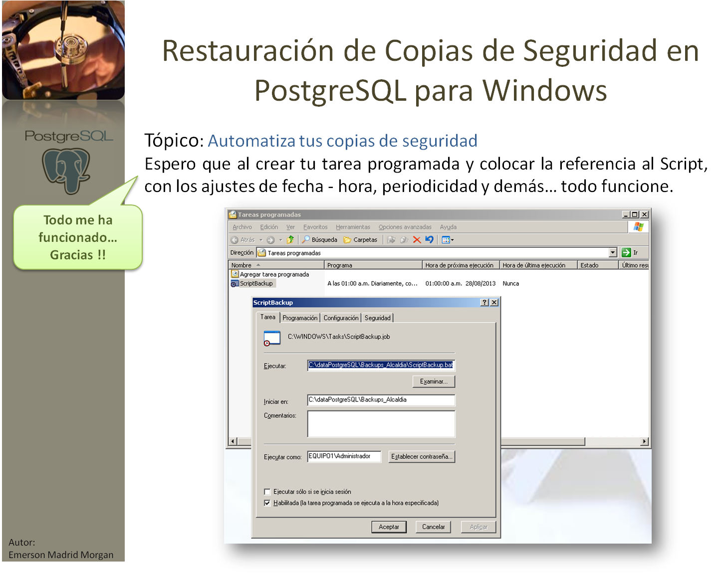Image resolution: width=728 pixels, height=576 pixels.
Task: Click the Ejecutar path field
Action: pyautogui.click(x=381, y=365)
